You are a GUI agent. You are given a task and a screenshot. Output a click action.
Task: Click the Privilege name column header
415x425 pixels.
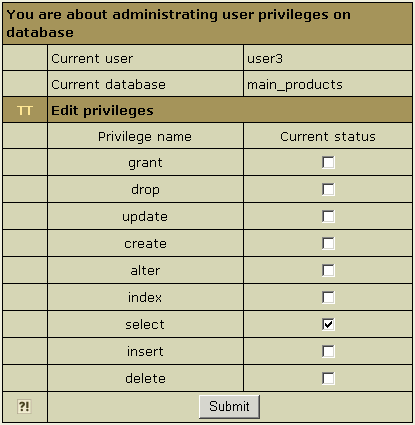145,137
